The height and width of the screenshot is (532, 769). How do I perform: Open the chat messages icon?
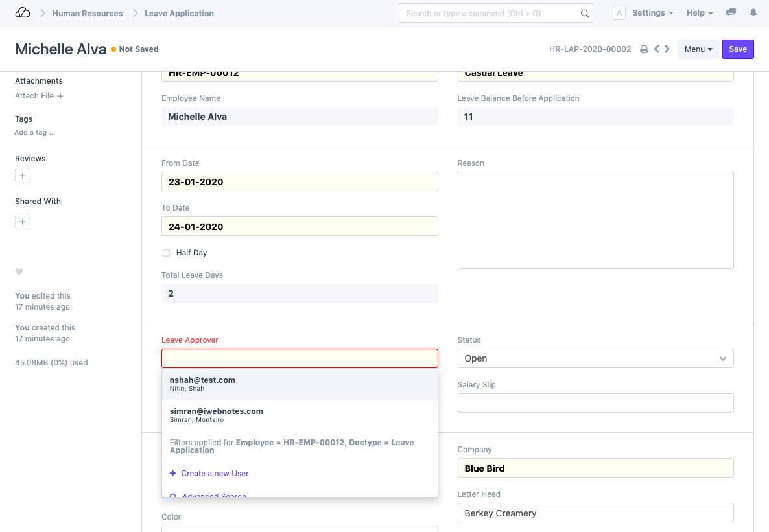[x=731, y=13]
